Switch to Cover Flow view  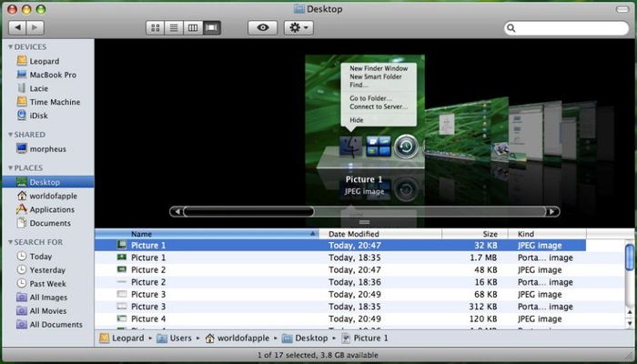pyautogui.click(x=212, y=27)
